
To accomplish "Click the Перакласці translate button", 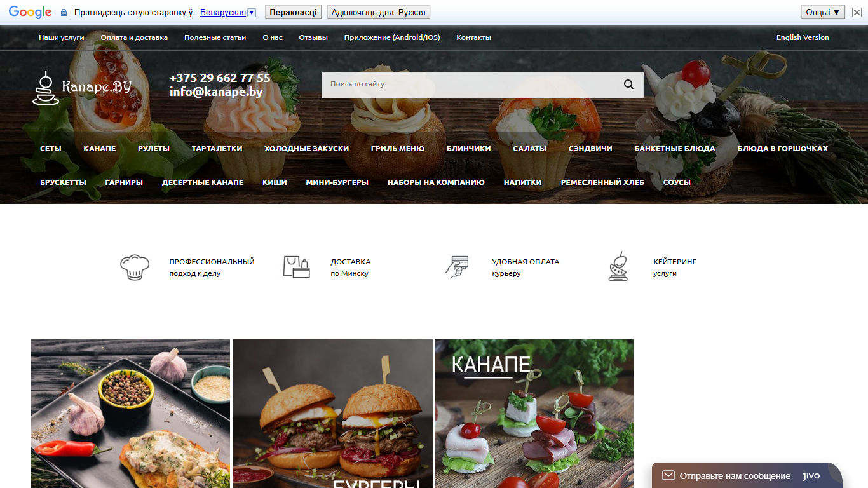I will pyautogui.click(x=293, y=12).
